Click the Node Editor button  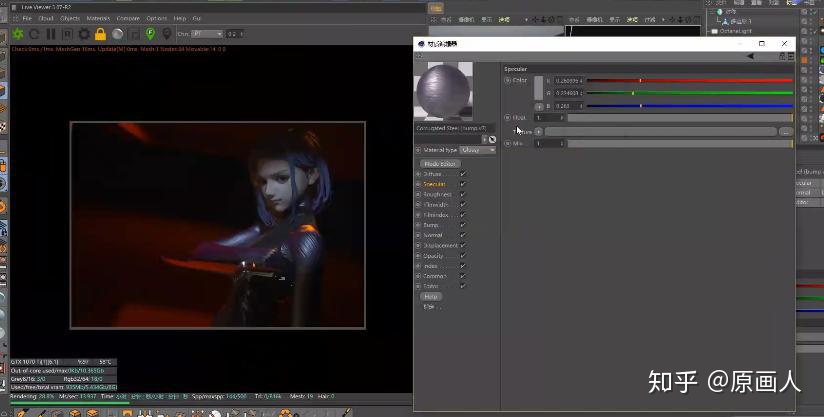440,164
